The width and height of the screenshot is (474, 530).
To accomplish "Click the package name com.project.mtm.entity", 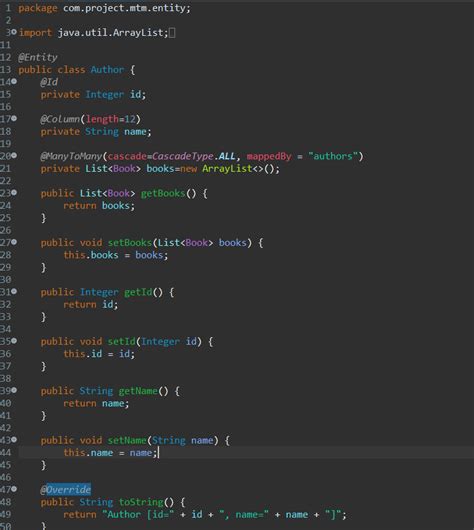I will [x=124, y=8].
